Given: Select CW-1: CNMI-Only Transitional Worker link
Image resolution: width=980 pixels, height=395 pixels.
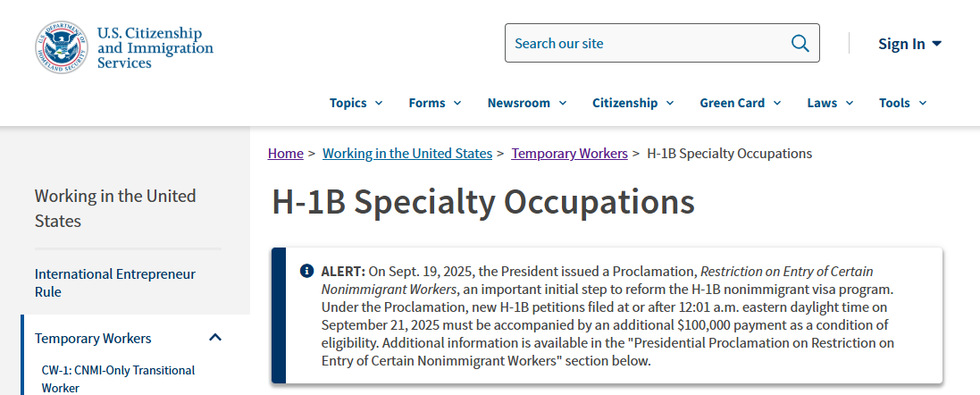Looking at the screenshot, I should pos(118,378).
